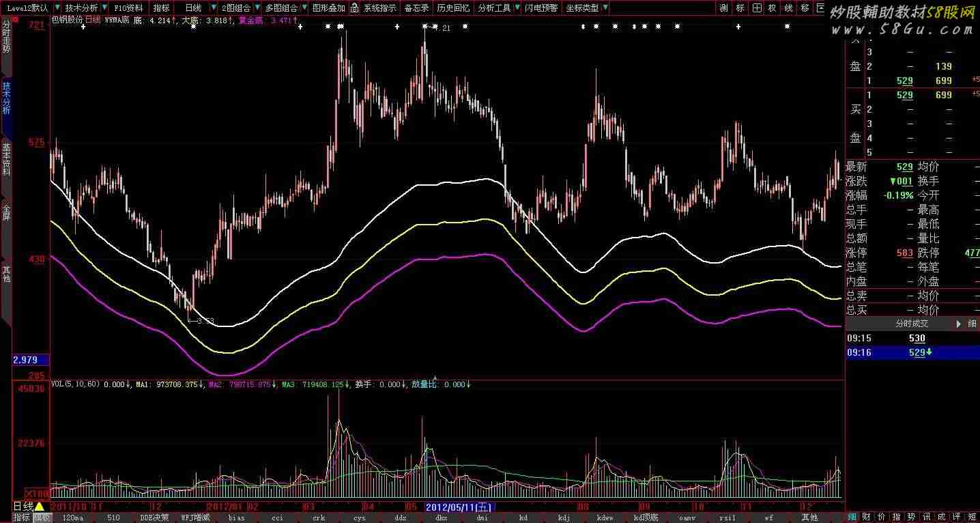
Task: Select the cci indicator tab
Action: tap(277, 518)
